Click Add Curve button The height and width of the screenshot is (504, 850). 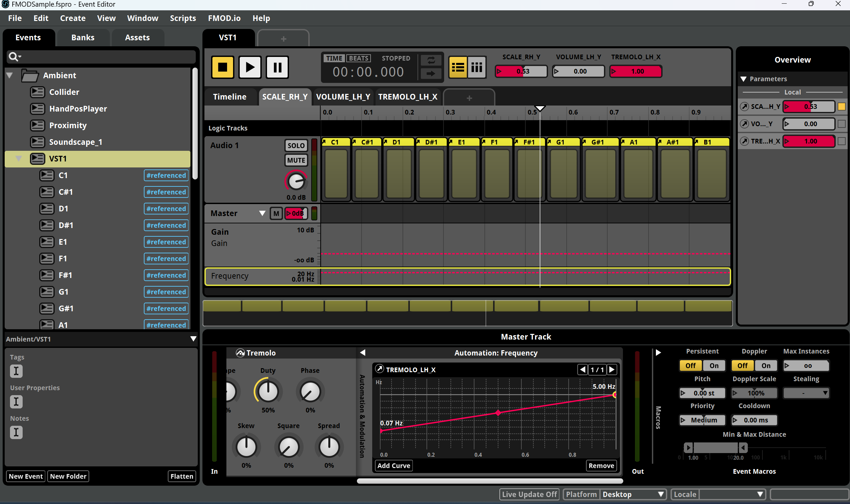[x=394, y=465]
